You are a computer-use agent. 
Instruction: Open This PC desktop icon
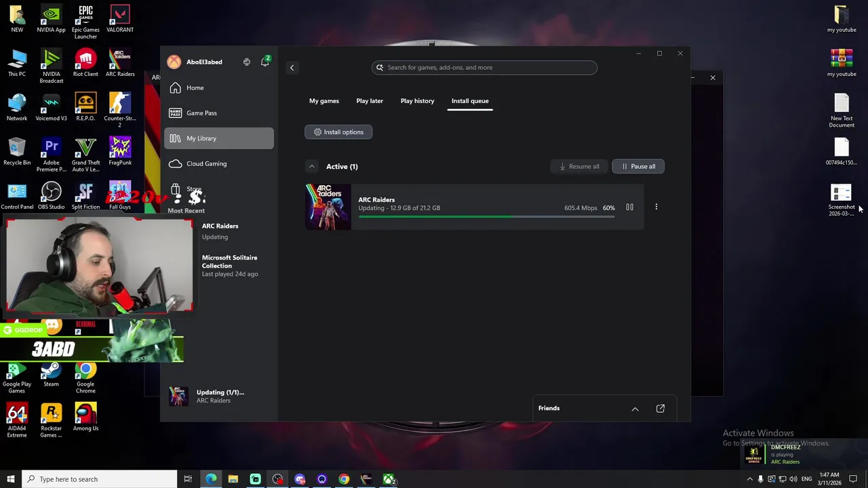pyautogui.click(x=17, y=63)
